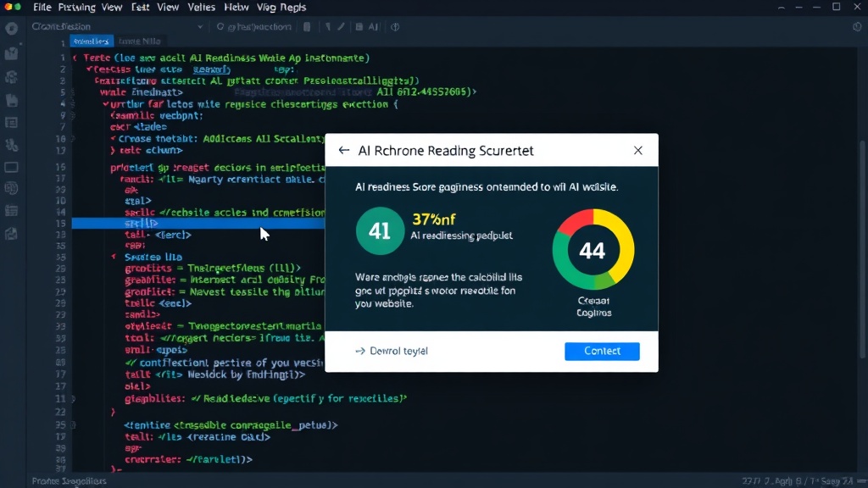The height and width of the screenshot is (488, 868).
Task: Collapse the Sxnsted lils section arrow
Action: [x=114, y=257]
